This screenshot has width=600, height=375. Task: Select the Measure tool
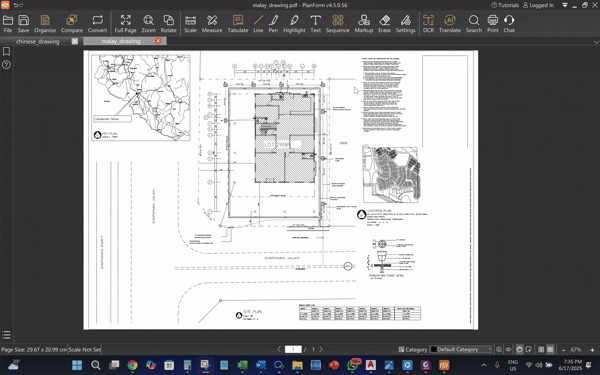pyautogui.click(x=212, y=24)
